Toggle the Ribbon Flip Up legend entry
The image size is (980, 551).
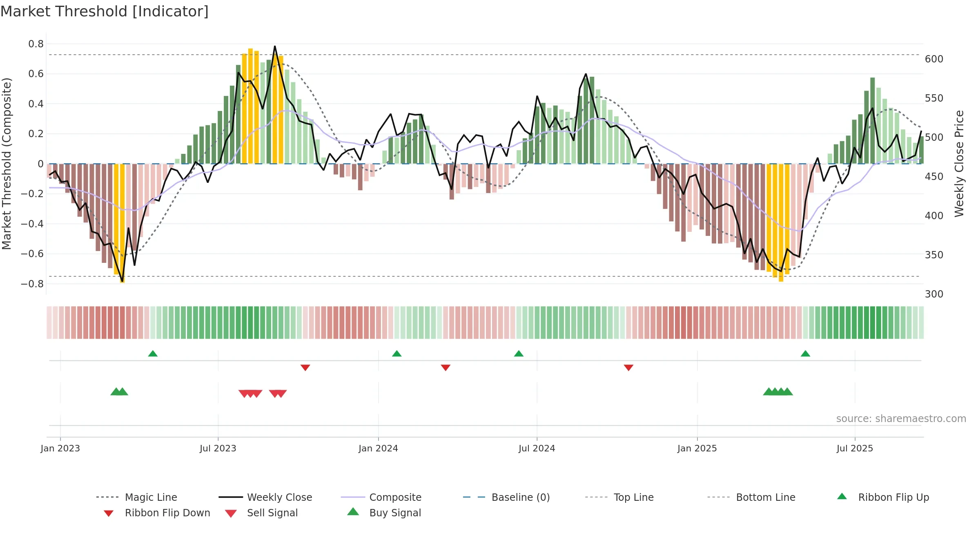click(x=883, y=497)
